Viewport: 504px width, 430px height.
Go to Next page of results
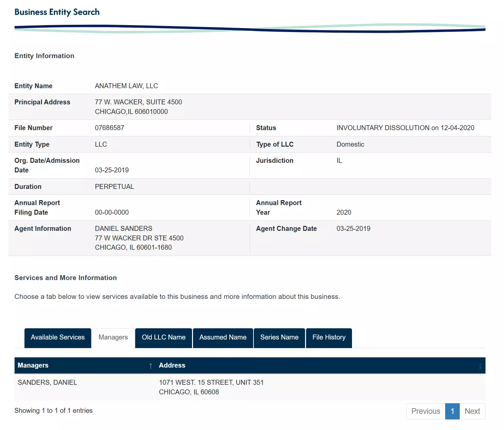[x=472, y=411]
